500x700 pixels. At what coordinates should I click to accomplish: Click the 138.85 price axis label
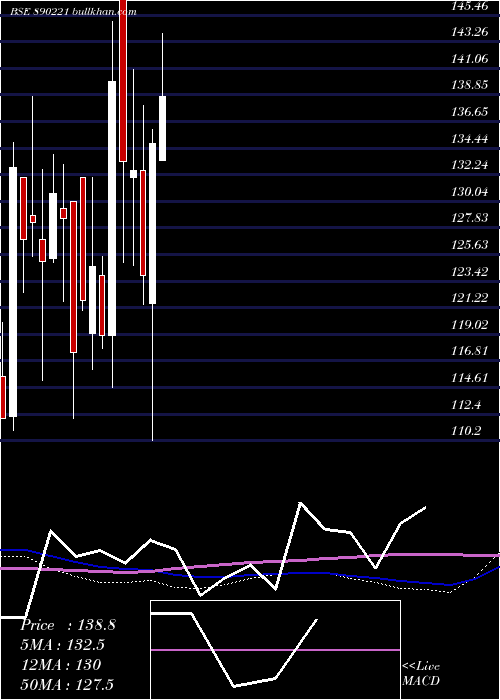pyautogui.click(x=471, y=85)
